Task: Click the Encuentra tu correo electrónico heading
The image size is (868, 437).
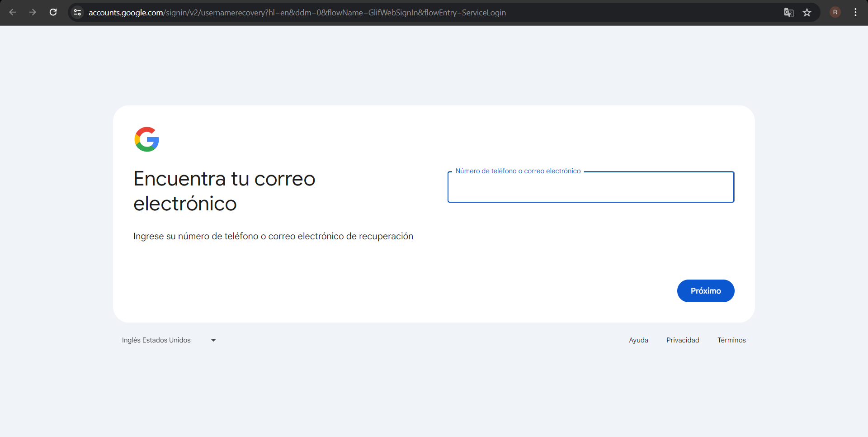Action: (x=224, y=190)
